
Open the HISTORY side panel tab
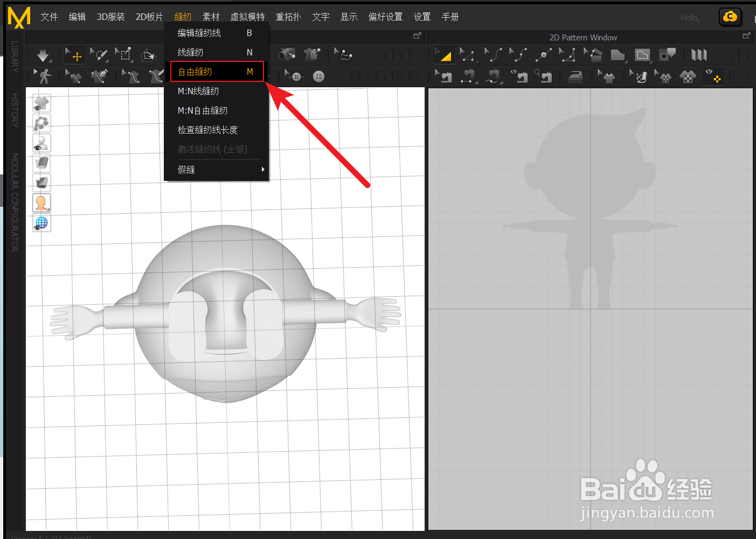tap(15, 110)
